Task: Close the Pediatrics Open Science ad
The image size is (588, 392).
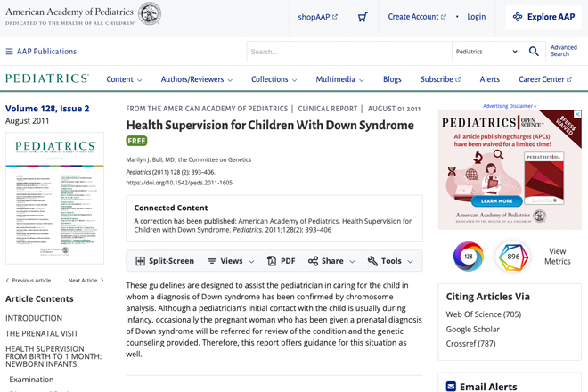Action: click(x=578, y=114)
